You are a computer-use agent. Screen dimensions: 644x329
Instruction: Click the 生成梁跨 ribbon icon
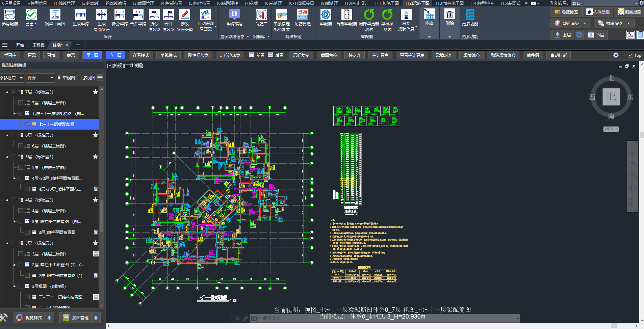[80, 15]
